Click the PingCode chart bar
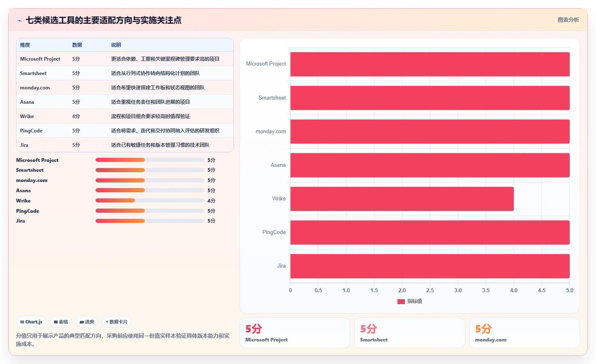The image size is (596, 364). 430,232
